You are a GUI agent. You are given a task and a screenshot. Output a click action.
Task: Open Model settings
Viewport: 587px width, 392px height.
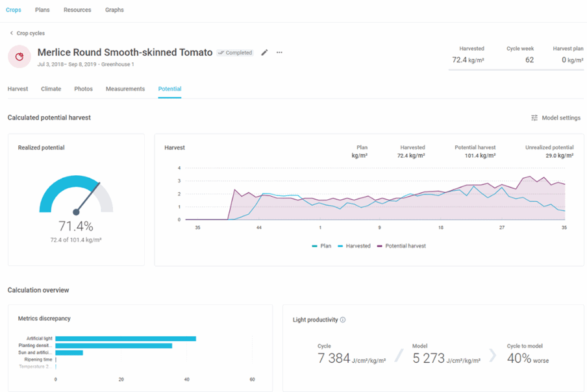[x=560, y=118]
